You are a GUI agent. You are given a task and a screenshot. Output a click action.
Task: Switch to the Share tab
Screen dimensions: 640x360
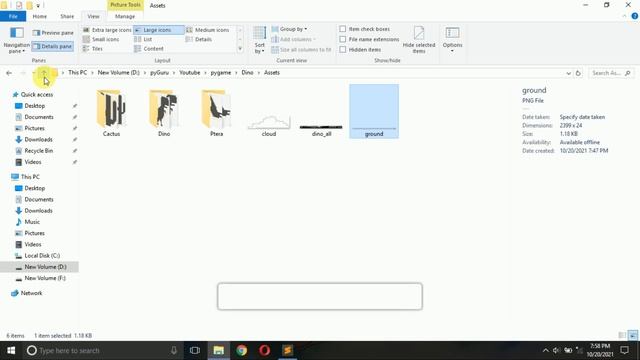(67, 16)
